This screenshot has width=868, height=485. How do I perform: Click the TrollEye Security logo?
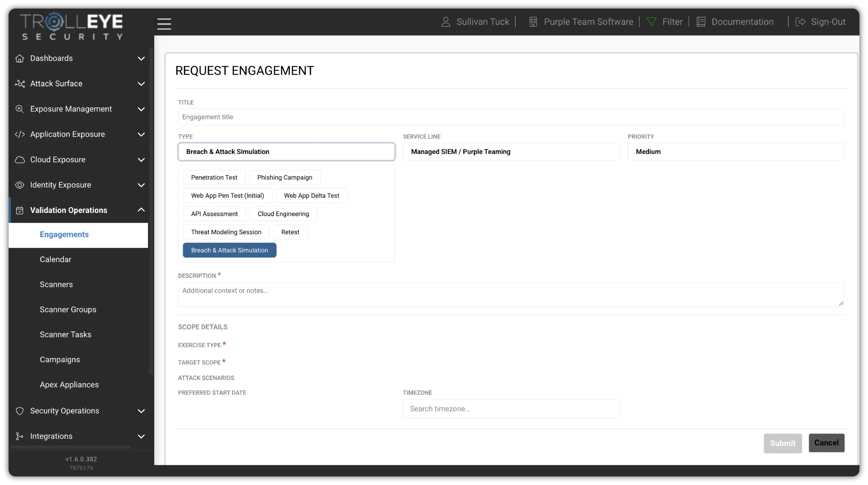72,26
